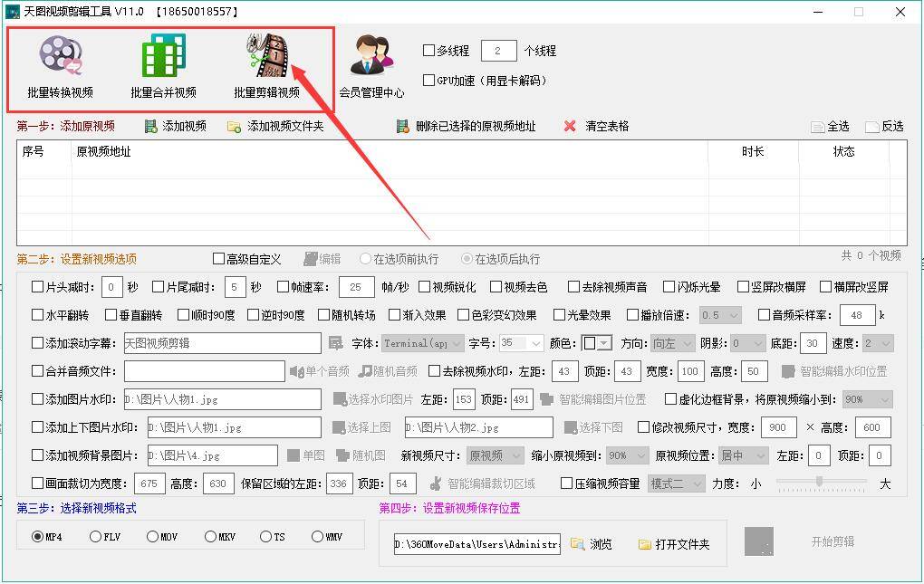Click the 单个音频 speaker icon
This screenshot has width=924, height=584.
pyautogui.click(x=297, y=371)
